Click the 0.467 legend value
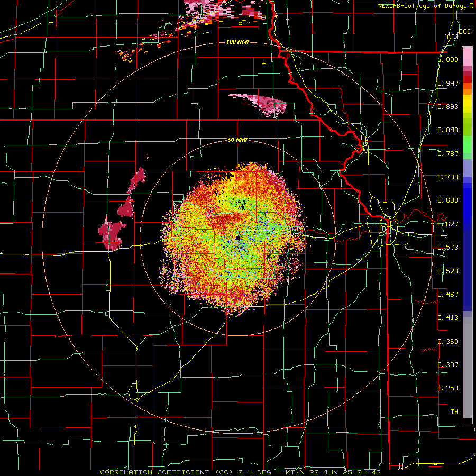476x476 pixels. [x=448, y=294]
